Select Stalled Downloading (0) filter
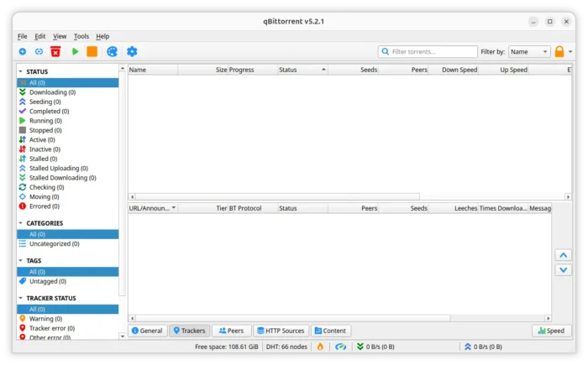This screenshot has height=365, width=588. point(68,178)
